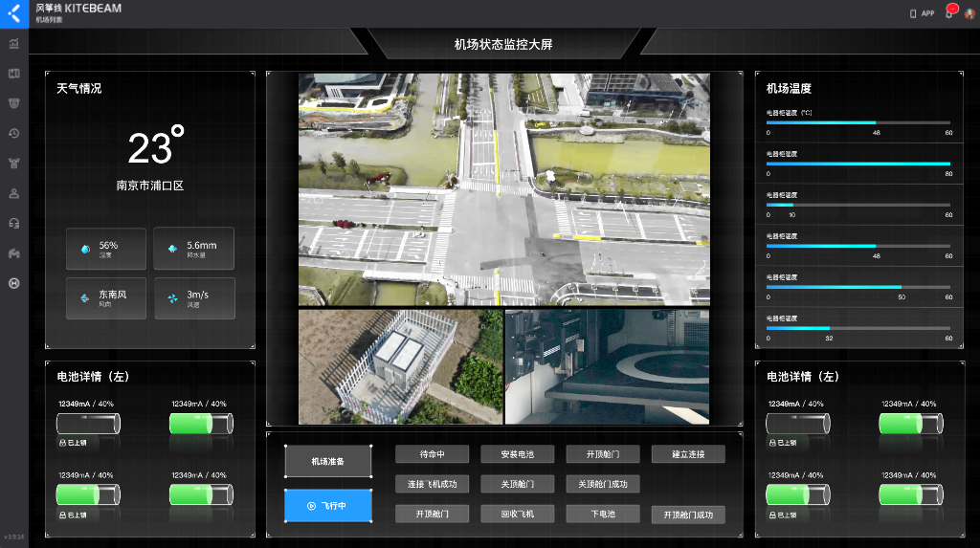The width and height of the screenshot is (980, 548).
Task: Select the large aerial intersection video feed
Action: point(503,189)
